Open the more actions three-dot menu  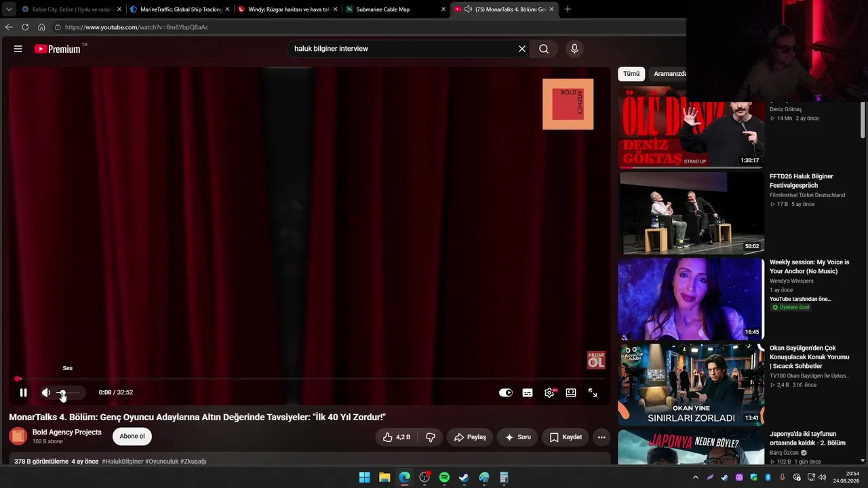click(x=601, y=437)
